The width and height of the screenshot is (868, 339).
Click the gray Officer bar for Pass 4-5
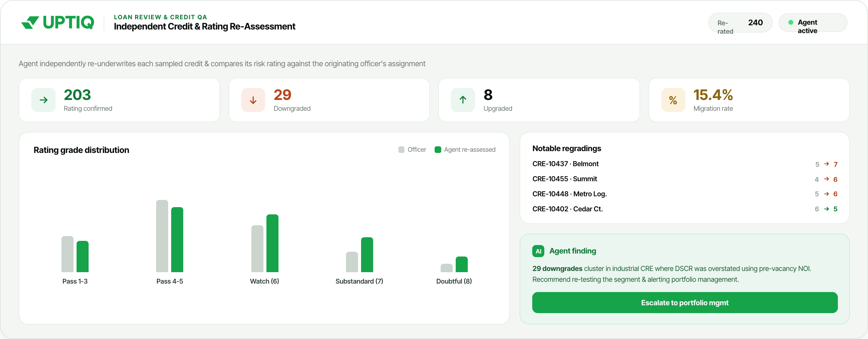pos(162,236)
